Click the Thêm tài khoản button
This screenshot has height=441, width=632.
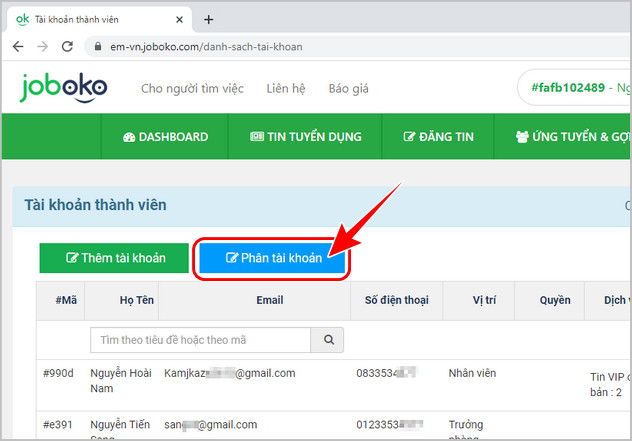[115, 257]
